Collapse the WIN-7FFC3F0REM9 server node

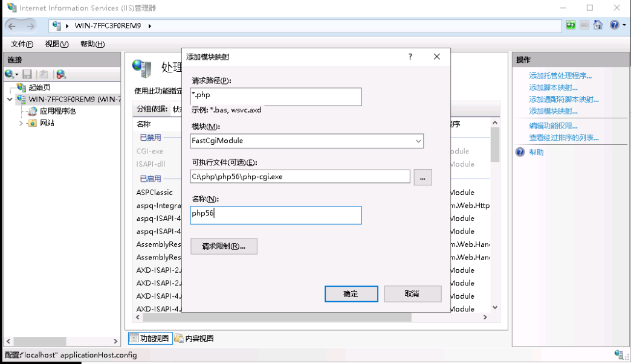[x=10, y=99]
